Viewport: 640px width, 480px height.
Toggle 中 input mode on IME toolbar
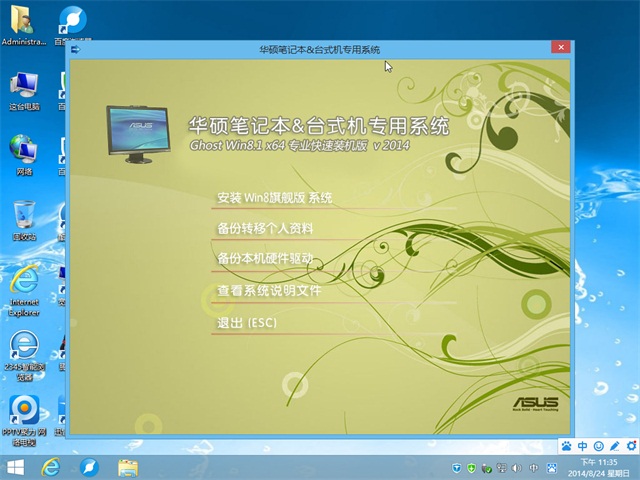[583, 446]
